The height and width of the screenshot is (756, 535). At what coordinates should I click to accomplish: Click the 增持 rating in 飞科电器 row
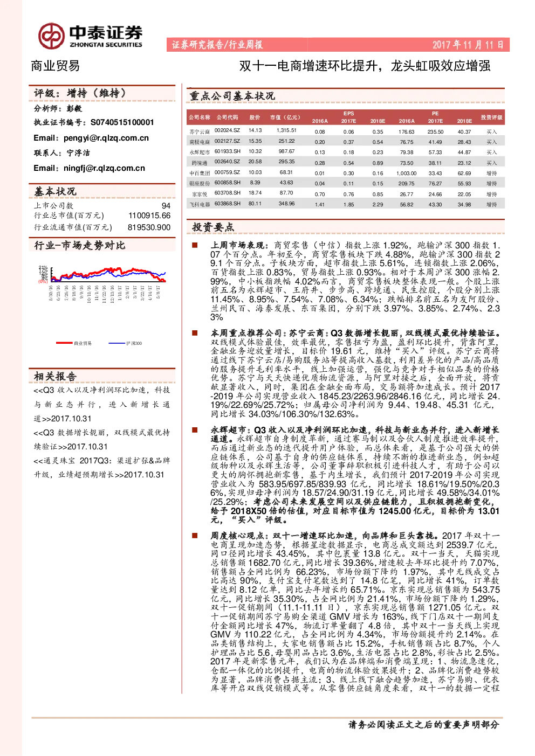tap(491, 204)
